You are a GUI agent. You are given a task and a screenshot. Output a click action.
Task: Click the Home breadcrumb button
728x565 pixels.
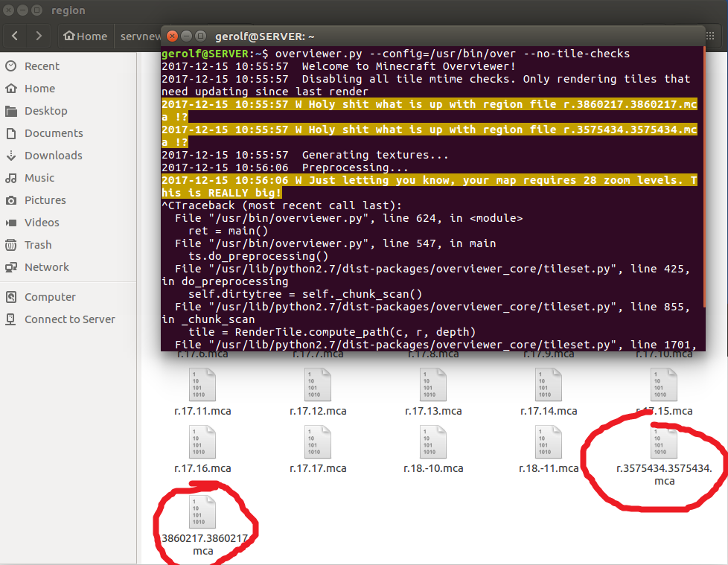[85, 36]
